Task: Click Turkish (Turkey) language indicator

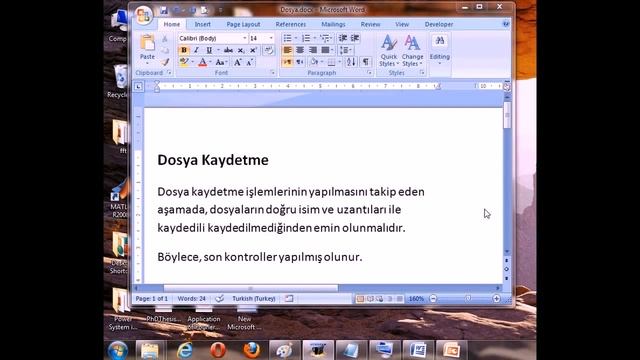Action: [253, 299]
